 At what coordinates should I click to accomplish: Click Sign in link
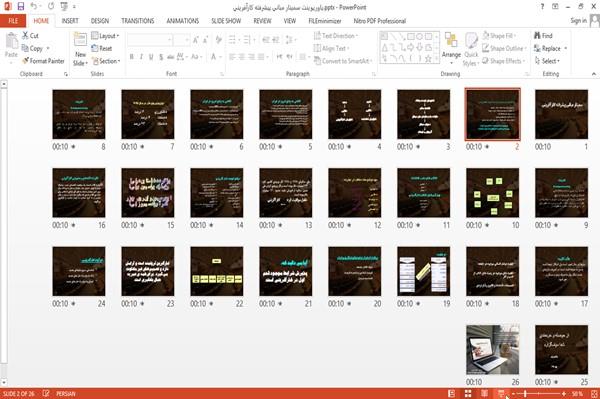point(578,21)
